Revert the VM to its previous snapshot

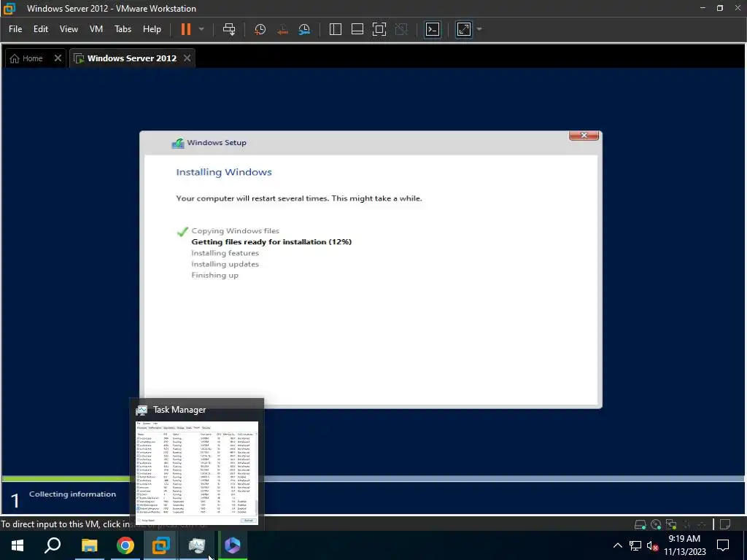pos(282,29)
